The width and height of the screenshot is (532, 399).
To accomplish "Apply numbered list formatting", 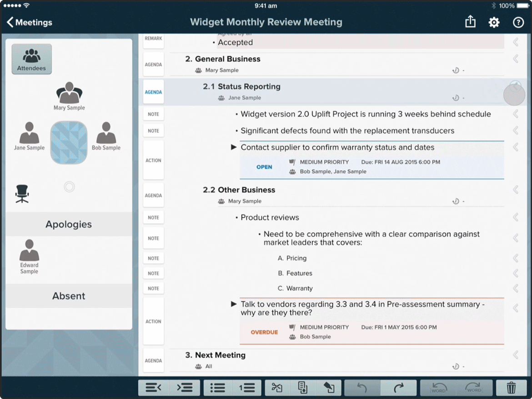I will 247,388.
